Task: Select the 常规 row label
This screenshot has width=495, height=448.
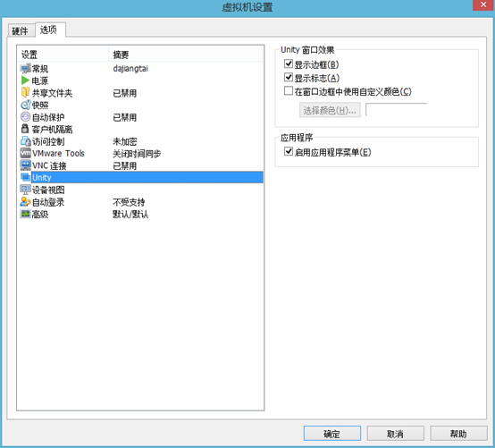Action: (x=40, y=69)
